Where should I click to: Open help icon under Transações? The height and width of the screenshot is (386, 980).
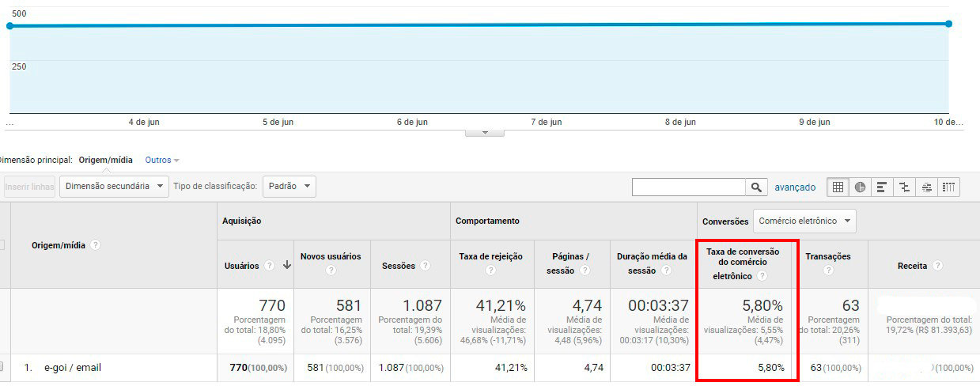pos(827,271)
